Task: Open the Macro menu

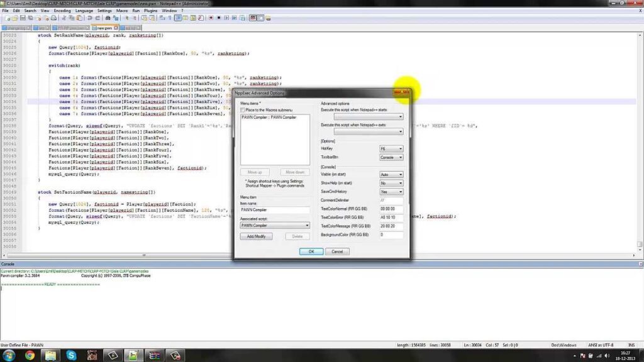Action: [121, 11]
